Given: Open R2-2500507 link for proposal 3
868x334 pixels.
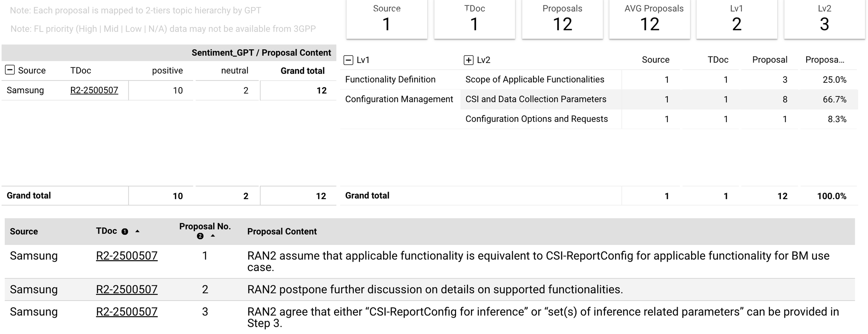Looking at the screenshot, I should tap(127, 311).
